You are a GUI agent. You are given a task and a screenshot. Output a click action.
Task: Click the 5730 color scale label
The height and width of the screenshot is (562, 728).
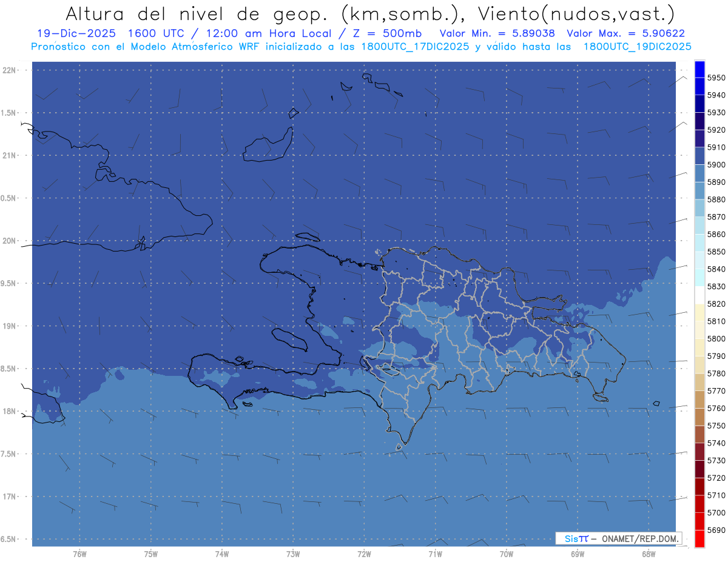point(716,460)
